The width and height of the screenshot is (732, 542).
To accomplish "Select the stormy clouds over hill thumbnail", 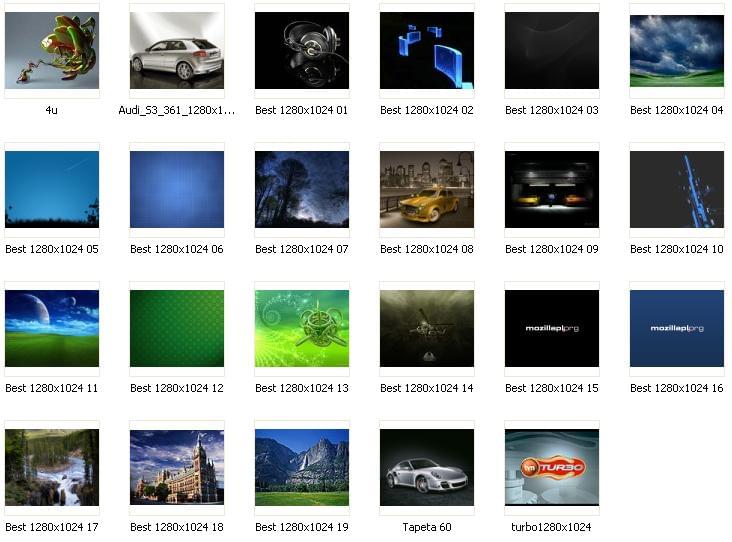I will pyautogui.click(x=677, y=50).
